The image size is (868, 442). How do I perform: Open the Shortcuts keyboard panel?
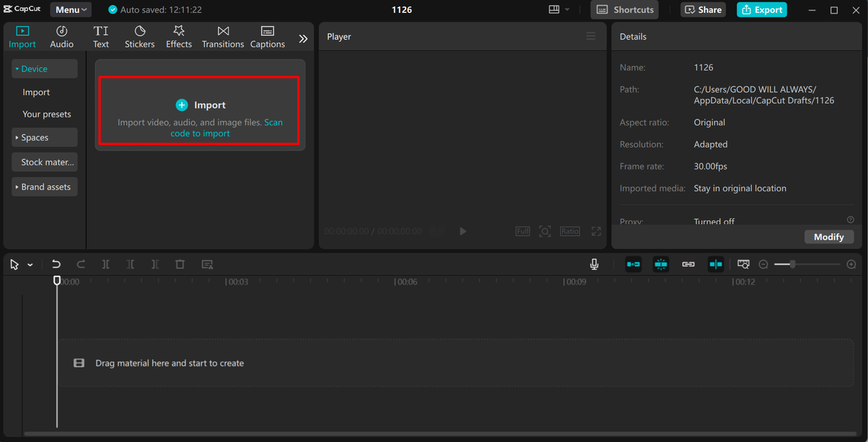click(625, 9)
